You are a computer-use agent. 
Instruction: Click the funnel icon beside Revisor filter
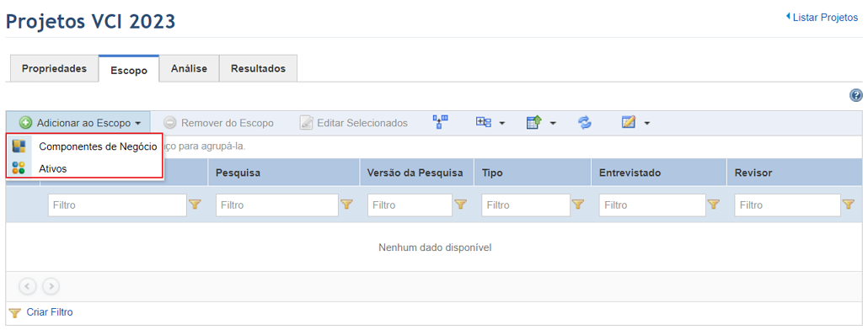849,205
